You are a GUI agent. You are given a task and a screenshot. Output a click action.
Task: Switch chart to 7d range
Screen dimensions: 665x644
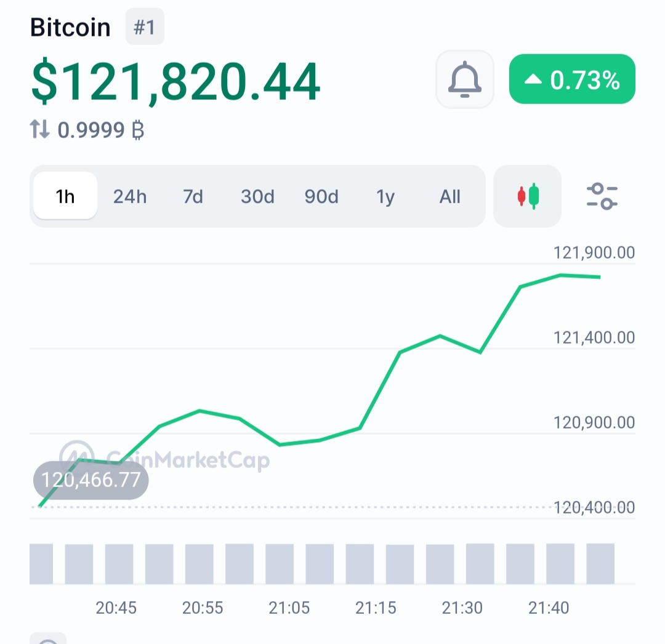193,196
